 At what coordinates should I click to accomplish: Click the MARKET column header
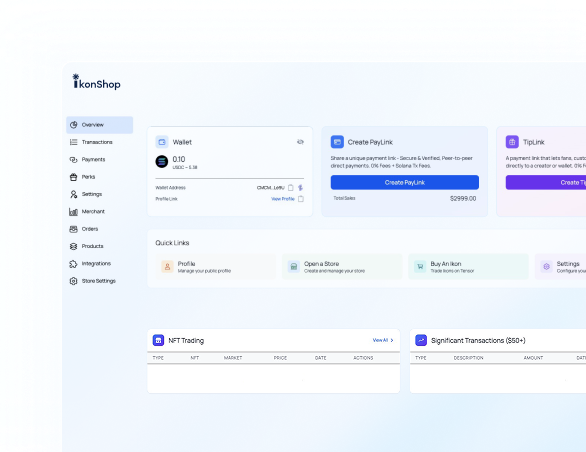point(233,358)
